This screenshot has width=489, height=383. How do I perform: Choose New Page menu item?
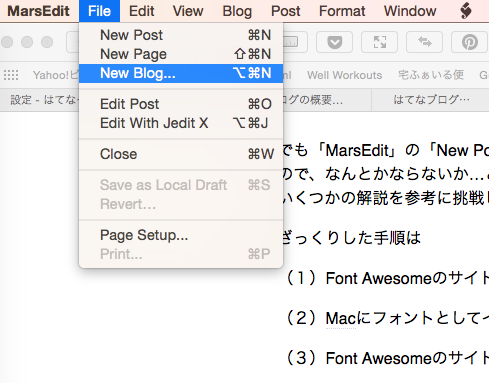coord(181,54)
